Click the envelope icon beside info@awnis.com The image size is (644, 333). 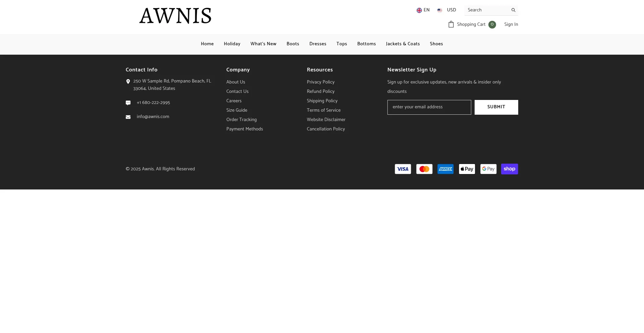128,117
